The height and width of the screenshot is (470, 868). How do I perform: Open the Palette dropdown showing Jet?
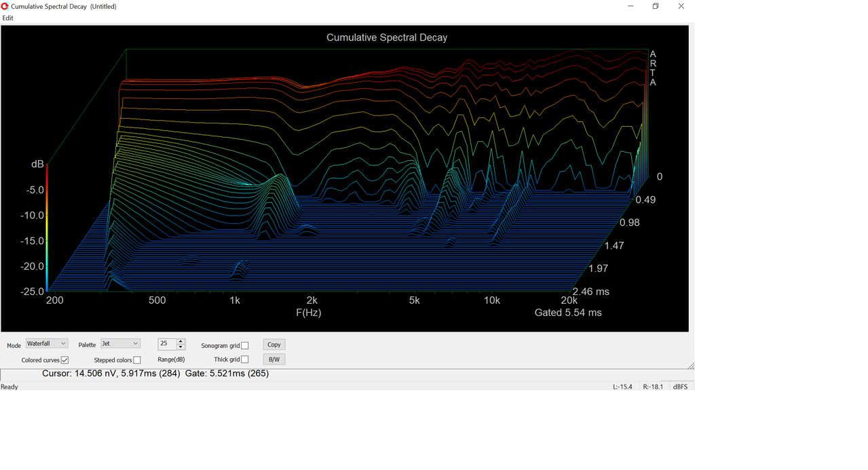(x=120, y=344)
